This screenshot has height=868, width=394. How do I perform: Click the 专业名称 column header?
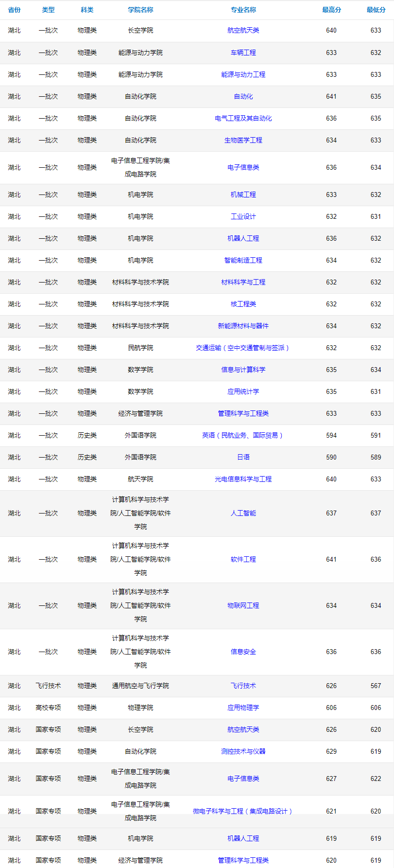243,10
